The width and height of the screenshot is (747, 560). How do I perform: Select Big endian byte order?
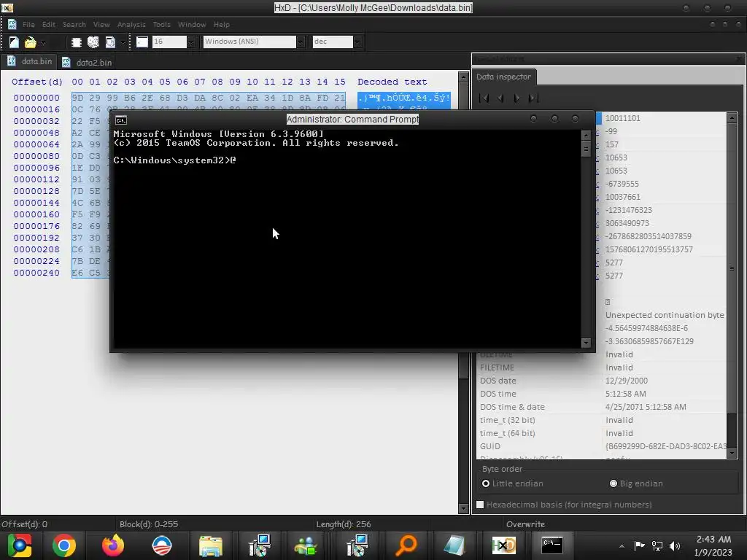[636, 483]
